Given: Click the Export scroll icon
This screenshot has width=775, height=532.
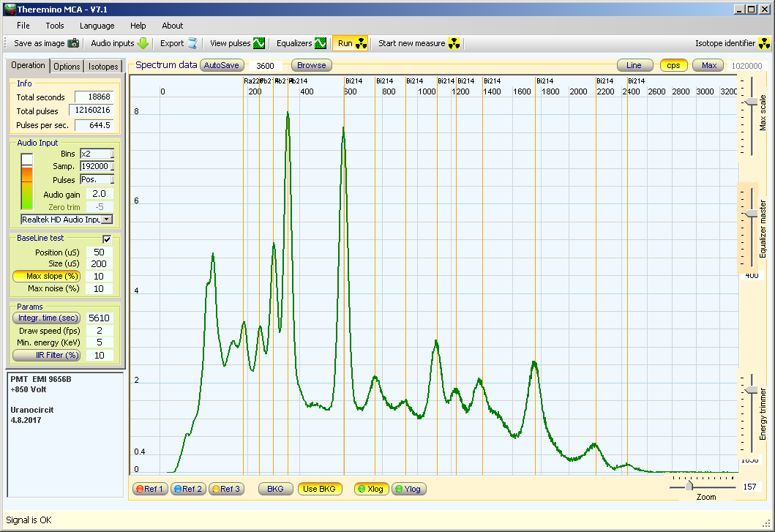Looking at the screenshot, I should [192, 43].
